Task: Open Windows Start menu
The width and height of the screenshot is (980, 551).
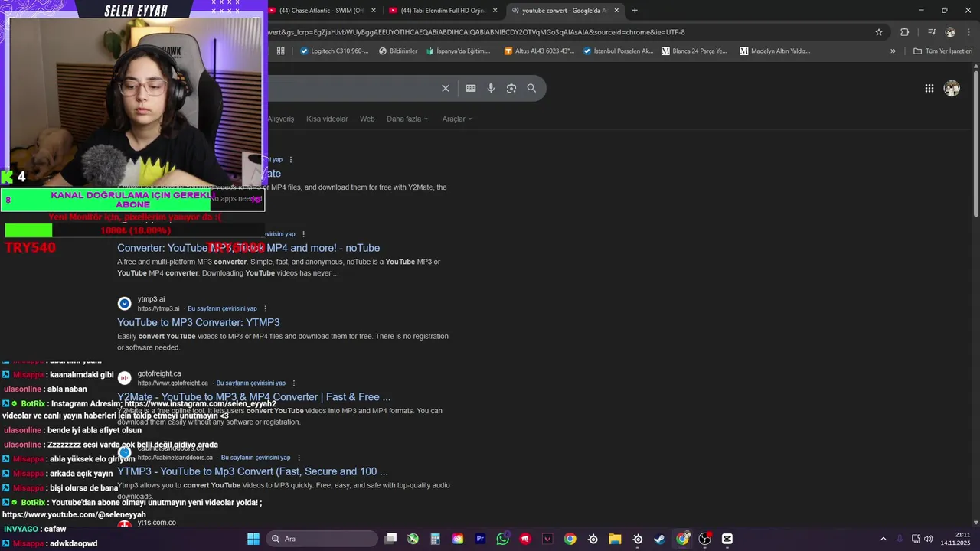Action: point(253,539)
